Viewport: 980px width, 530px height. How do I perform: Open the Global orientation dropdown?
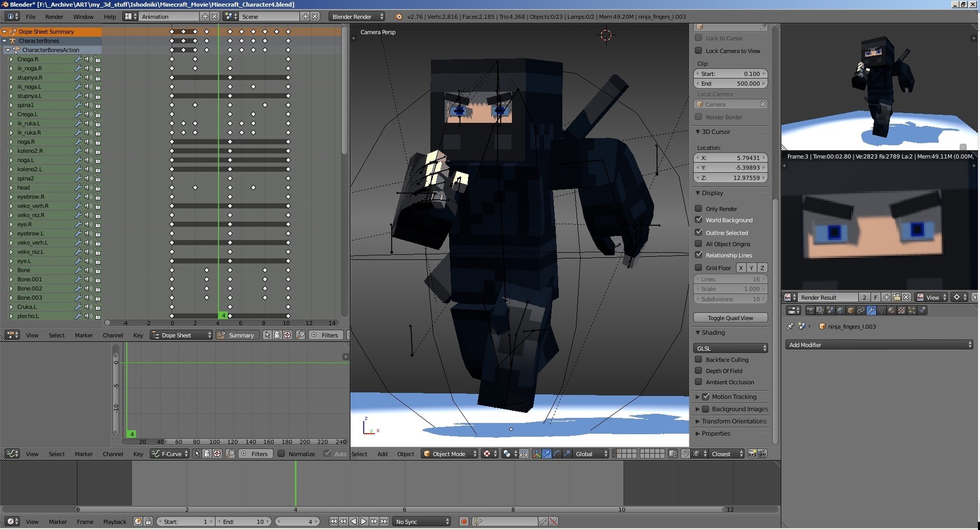click(591, 454)
